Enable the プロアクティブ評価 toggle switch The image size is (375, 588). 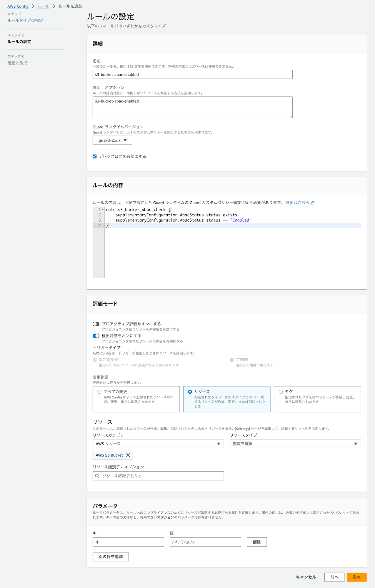96,324
